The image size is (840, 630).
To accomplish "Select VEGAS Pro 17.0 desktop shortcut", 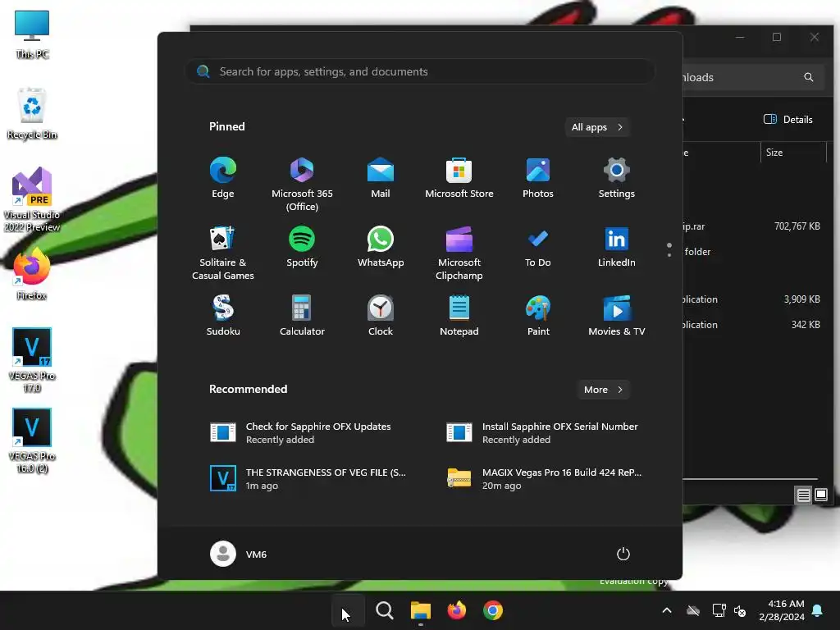I will pyautogui.click(x=32, y=360).
